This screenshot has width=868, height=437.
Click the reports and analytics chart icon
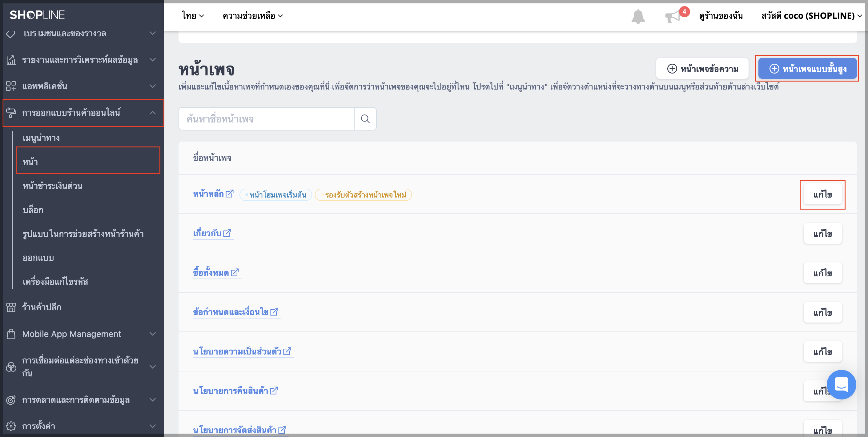11,60
